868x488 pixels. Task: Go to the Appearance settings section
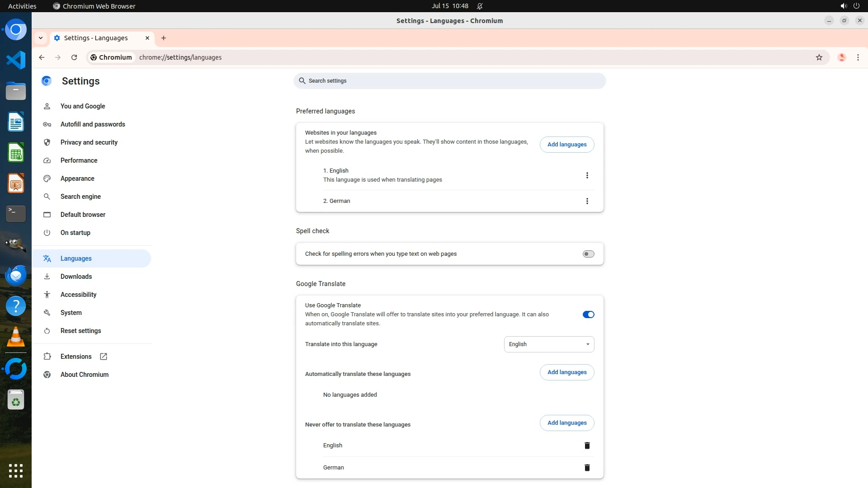[77, 178]
